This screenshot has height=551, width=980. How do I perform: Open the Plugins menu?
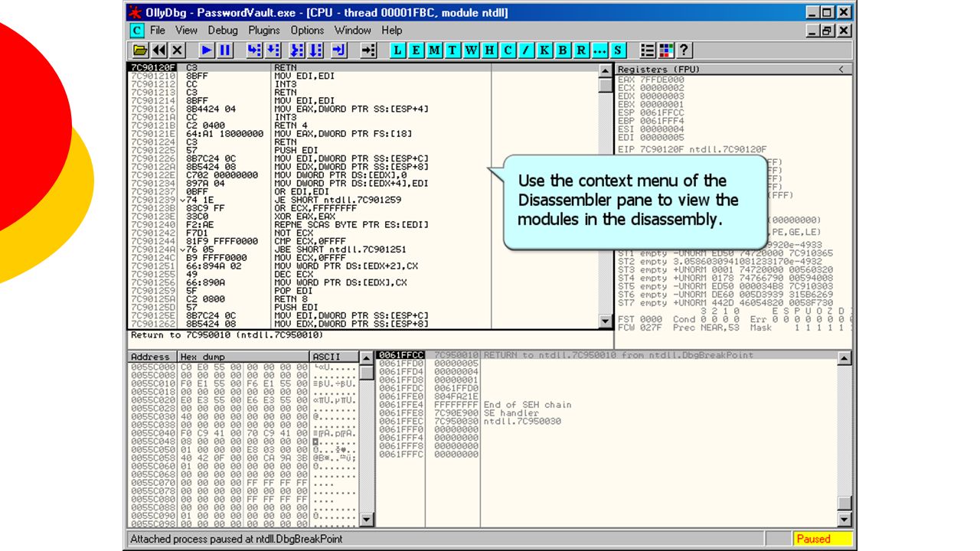pyautogui.click(x=264, y=31)
